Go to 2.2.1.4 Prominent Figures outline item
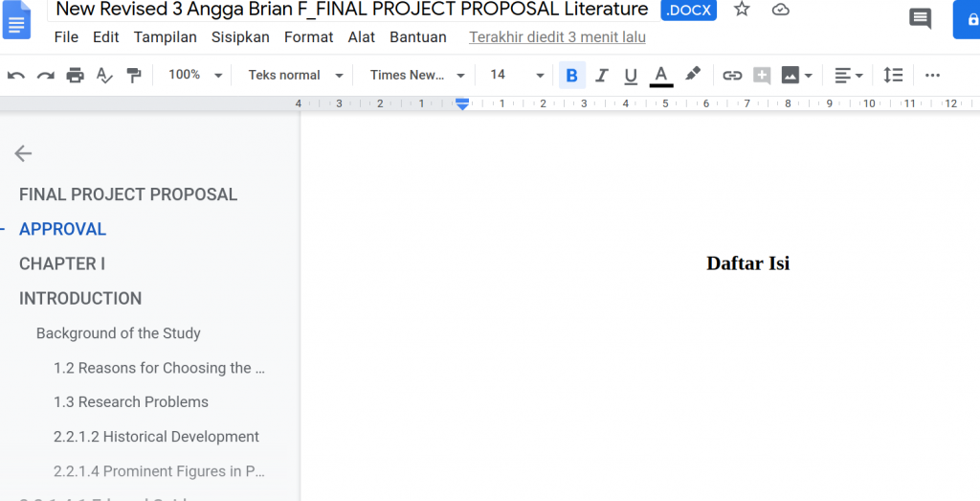Screen dimensions: 980x501 point(160,471)
